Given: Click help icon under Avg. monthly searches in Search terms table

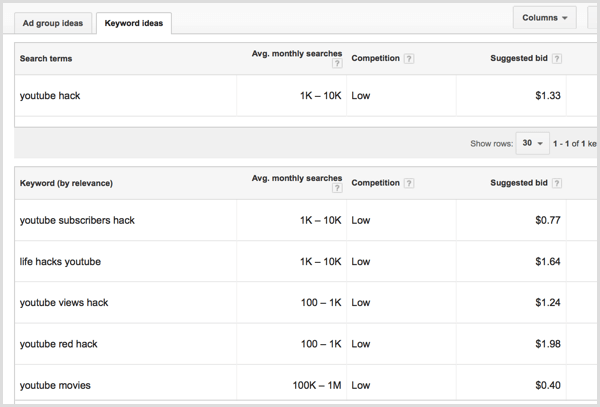Looking at the screenshot, I should pos(337,63).
